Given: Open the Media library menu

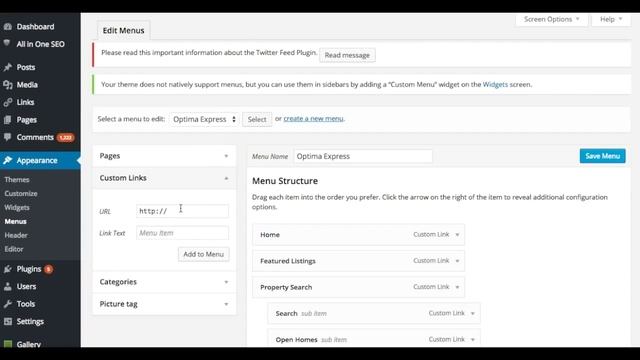Looking at the screenshot, I should tap(27, 85).
